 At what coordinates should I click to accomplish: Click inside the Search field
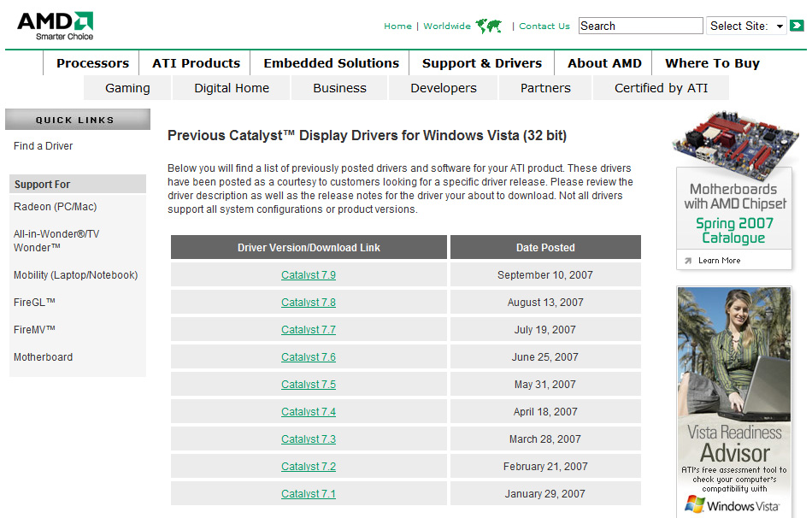pyautogui.click(x=640, y=26)
